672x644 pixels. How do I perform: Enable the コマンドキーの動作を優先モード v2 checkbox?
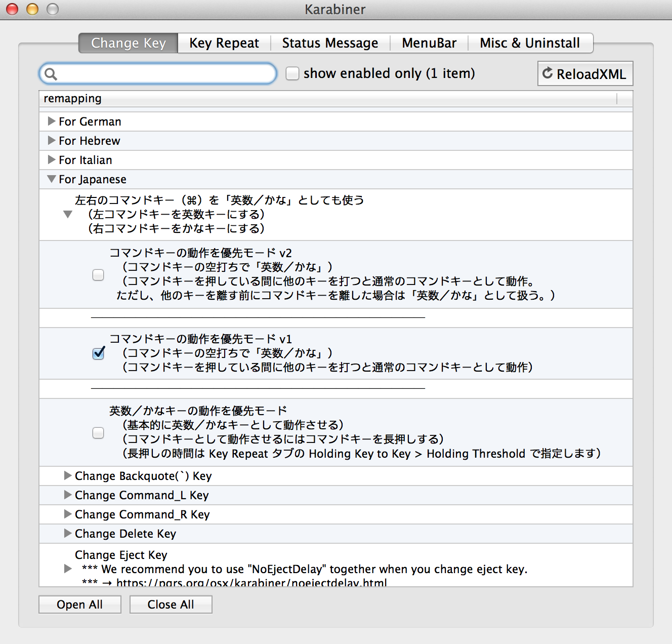pyautogui.click(x=98, y=274)
